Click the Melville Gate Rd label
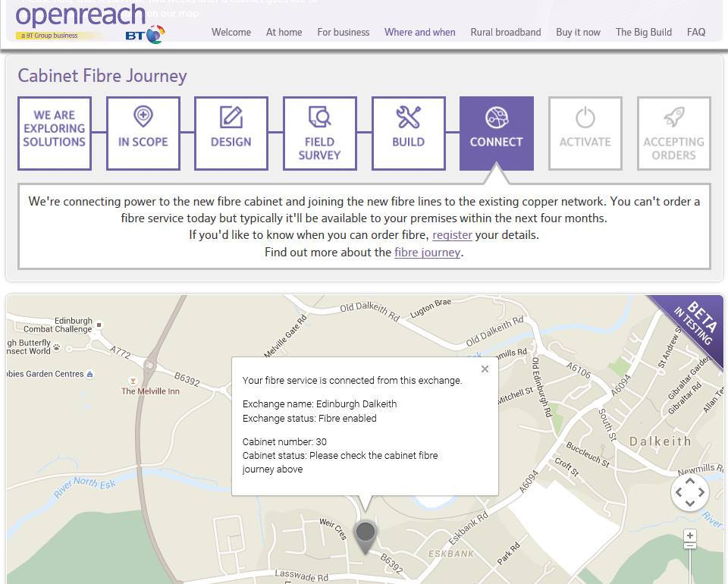Viewport: 728px width, 584px height. click(286, 336)
